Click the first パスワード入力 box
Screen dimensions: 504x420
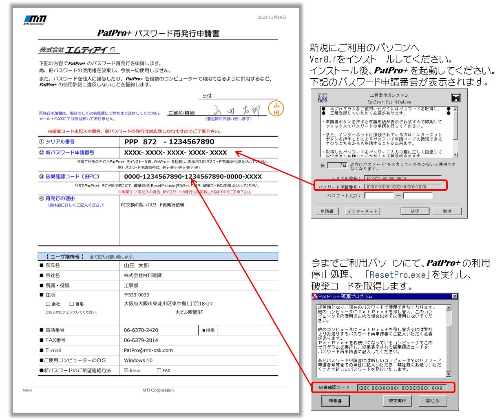[379, 196]
